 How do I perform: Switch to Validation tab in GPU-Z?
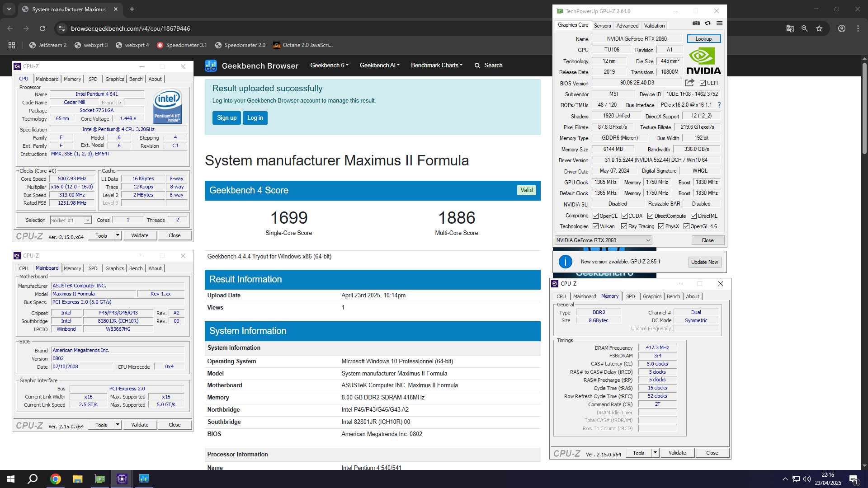654,26
